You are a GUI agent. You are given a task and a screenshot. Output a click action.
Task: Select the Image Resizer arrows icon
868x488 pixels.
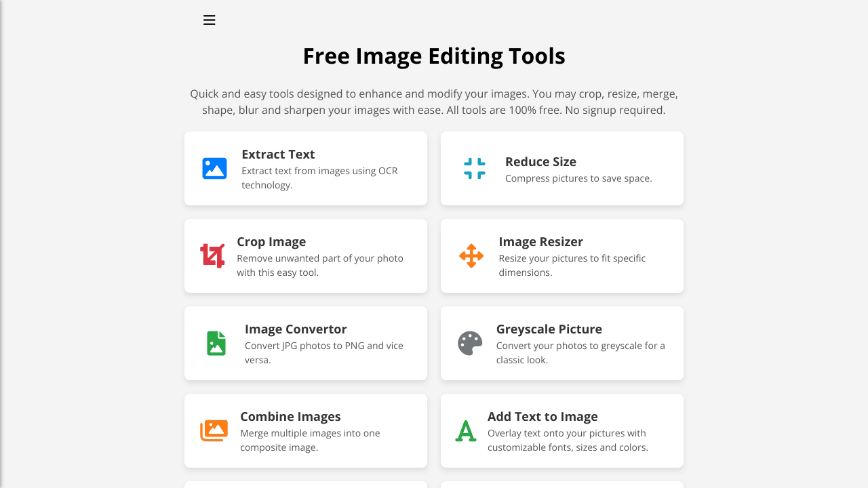(471, 256)
